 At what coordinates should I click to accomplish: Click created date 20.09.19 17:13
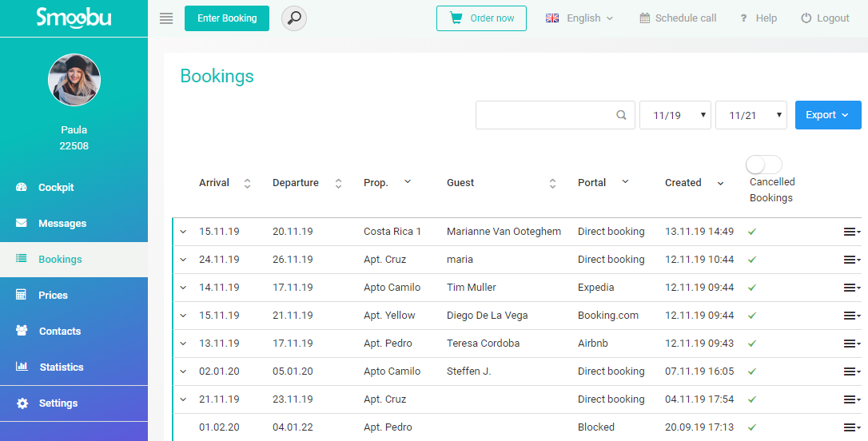[x=699, y=427]
